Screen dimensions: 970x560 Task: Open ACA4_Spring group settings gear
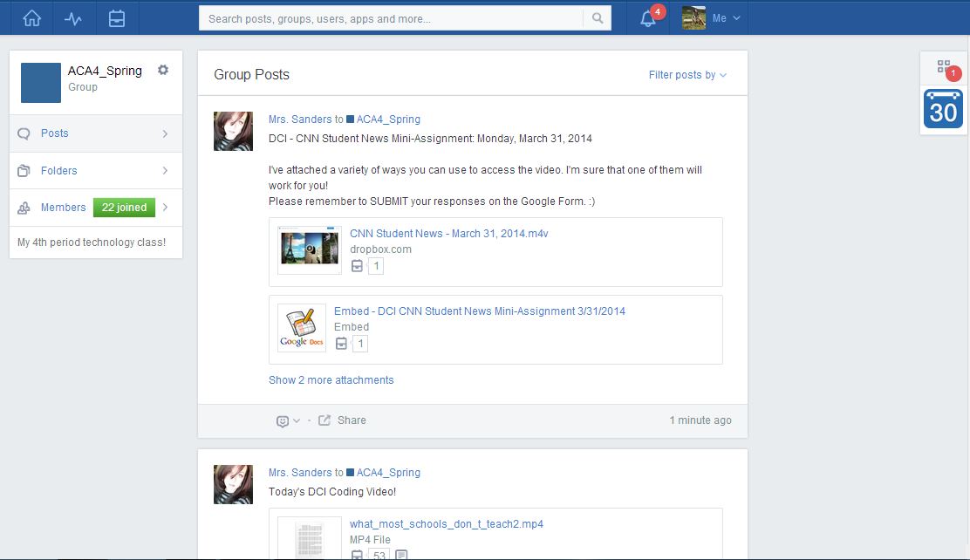point(163,70)
